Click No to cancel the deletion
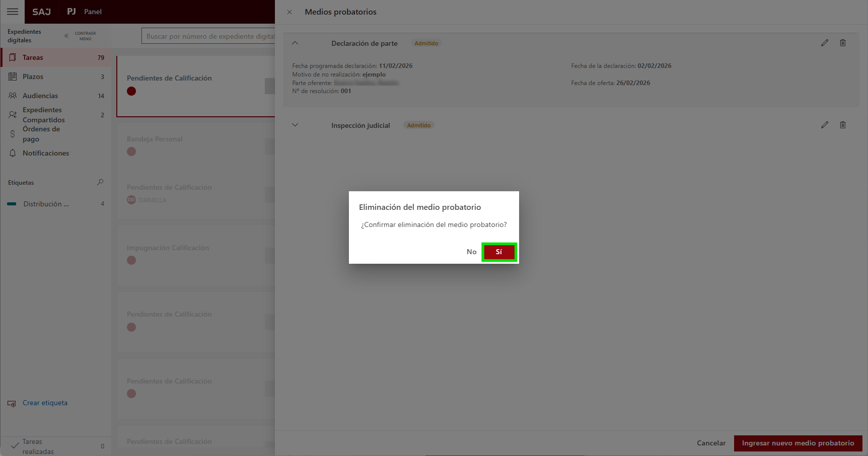This screenshot has height=456, width=868. coord(471,252)
